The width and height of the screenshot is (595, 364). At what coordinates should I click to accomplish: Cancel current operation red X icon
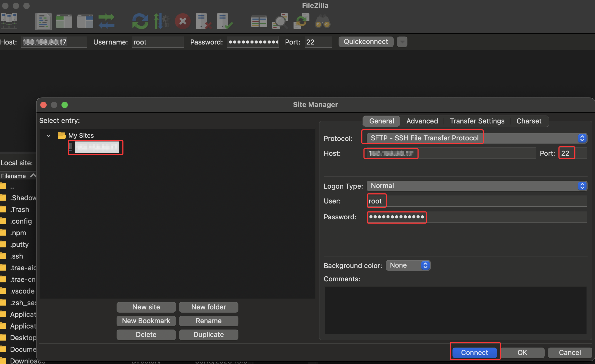(183, 21)
